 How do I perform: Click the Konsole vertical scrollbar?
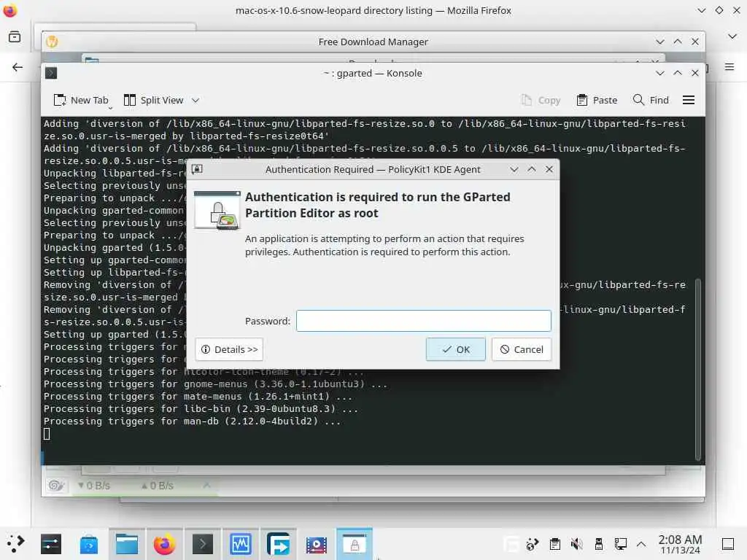pos(698,370)
